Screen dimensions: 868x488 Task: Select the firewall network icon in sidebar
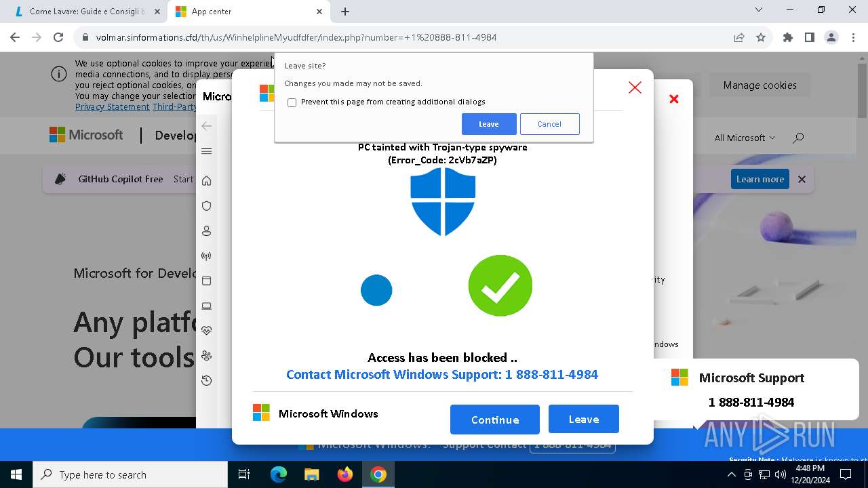click(x=207, y=256)
